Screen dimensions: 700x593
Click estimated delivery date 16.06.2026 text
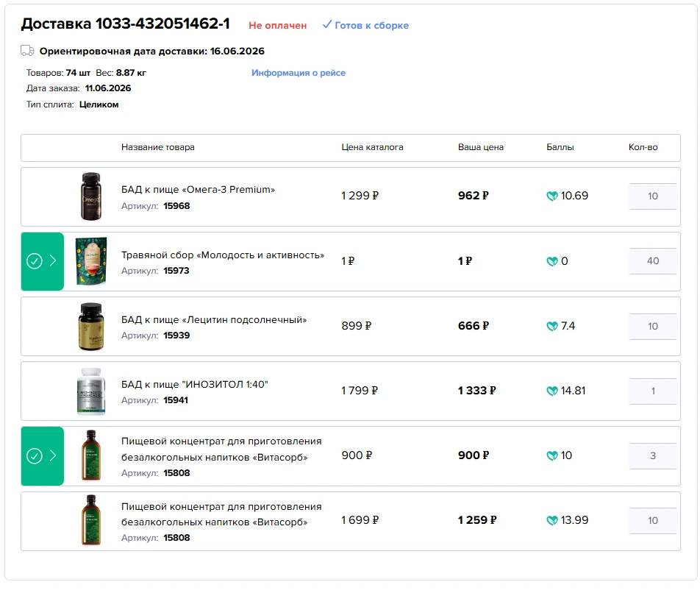(237, 51)
